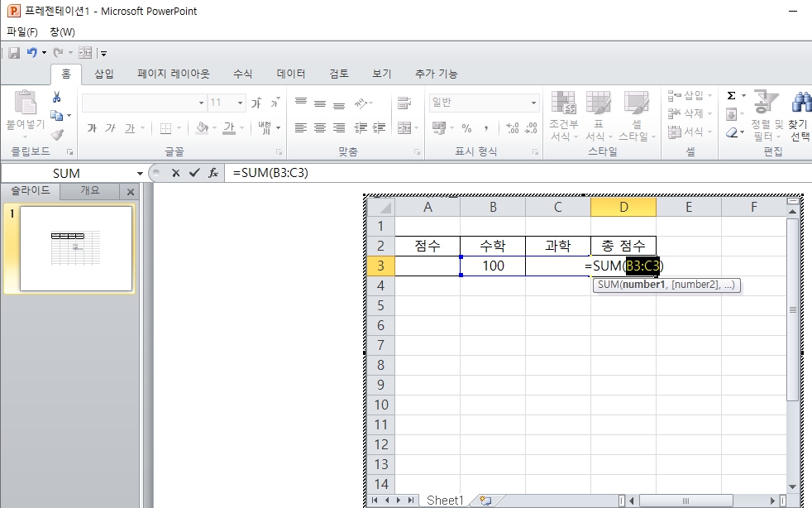Viewport: 812px width, 508px height.
Task: Click the AutoSum sigma icon
Action: point(731,95)
